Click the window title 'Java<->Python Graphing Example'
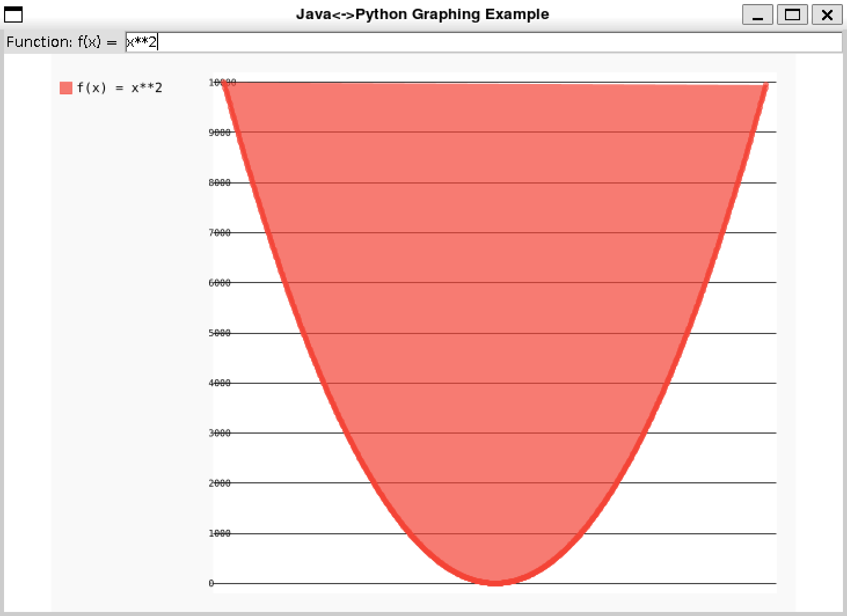Viewport: 847px width, 616px height. coord(422,14)
